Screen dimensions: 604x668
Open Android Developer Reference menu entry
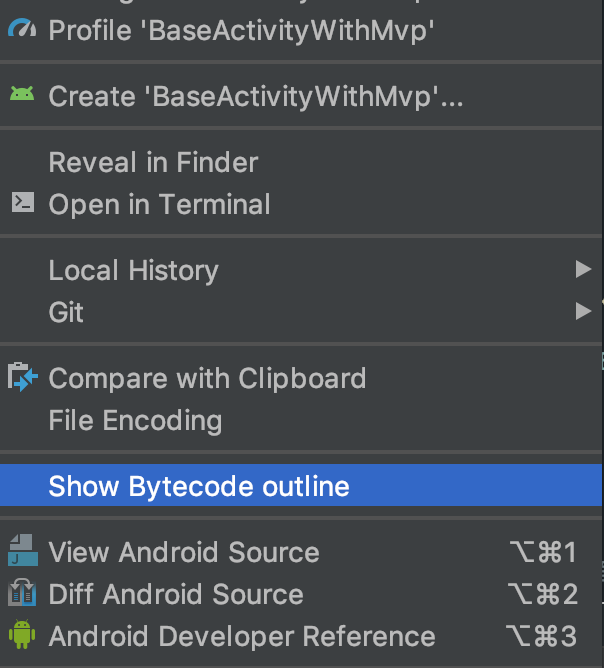(242, 636)
